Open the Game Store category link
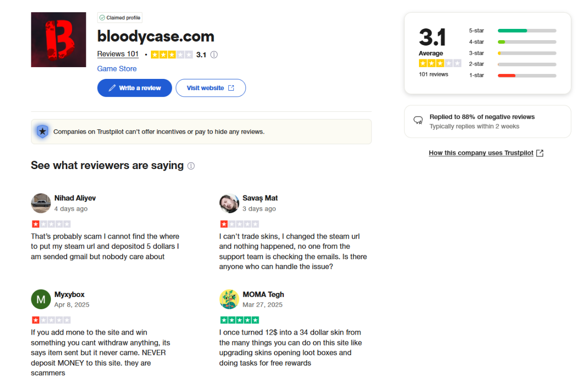588x392 pixels. 117,69
